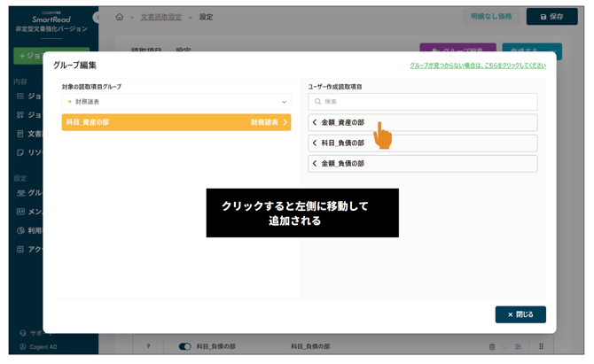Collapse the sidebar with the arrow button
Screen dimensions: 594x364
[x=96, y=17]
